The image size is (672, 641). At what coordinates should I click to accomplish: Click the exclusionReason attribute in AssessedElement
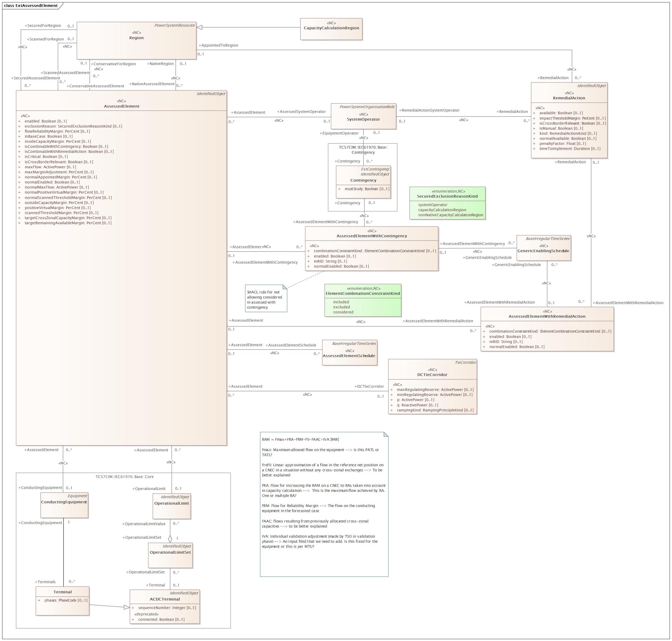(x=73, y=126)
